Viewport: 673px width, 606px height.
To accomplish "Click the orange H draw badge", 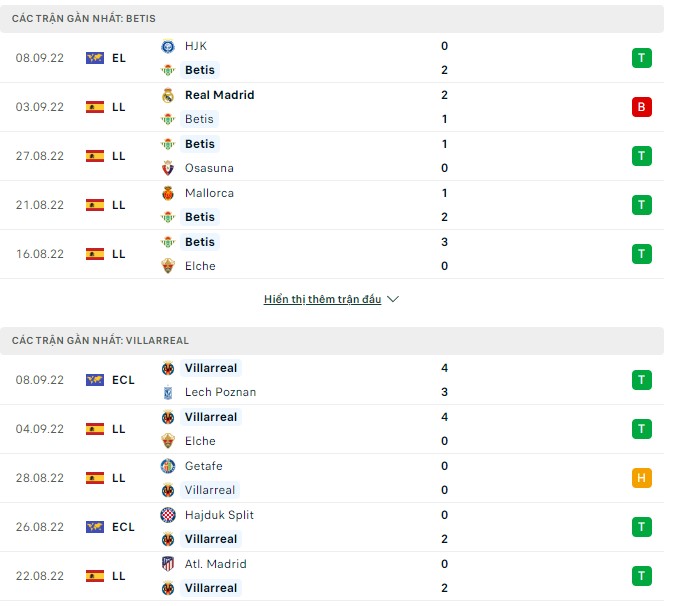I will point(641,478).
